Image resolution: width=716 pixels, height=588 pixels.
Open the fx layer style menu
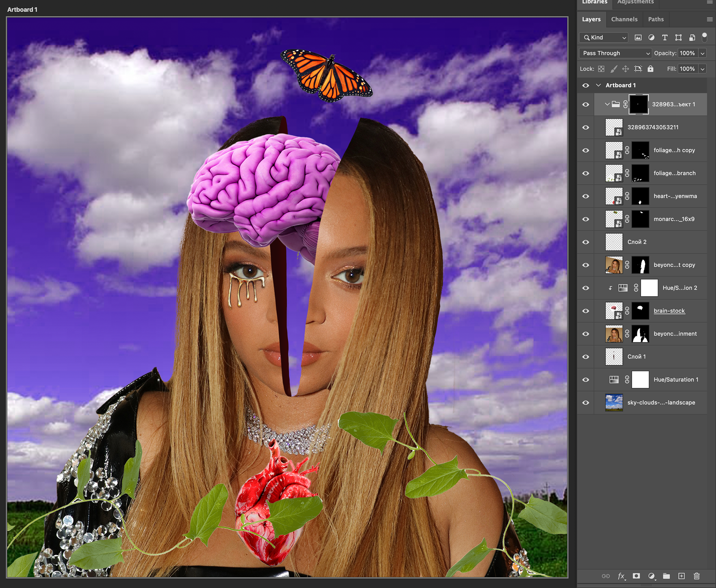click(621, 576)
